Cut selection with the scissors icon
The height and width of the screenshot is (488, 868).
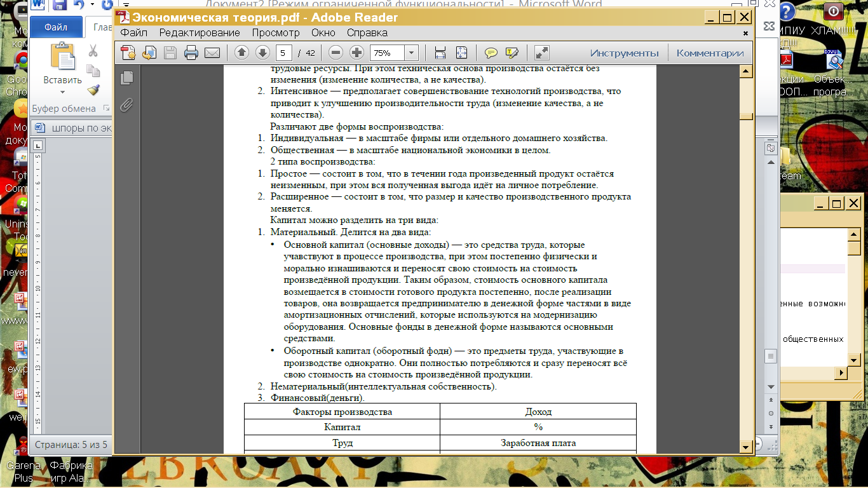click(x=93, y=50)
